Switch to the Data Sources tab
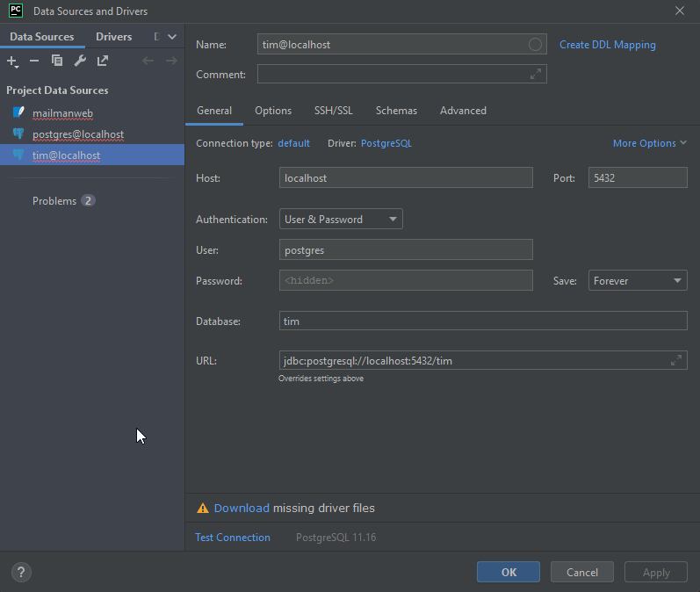This screenshot has width=700, height=592. (x=42, y=37)
